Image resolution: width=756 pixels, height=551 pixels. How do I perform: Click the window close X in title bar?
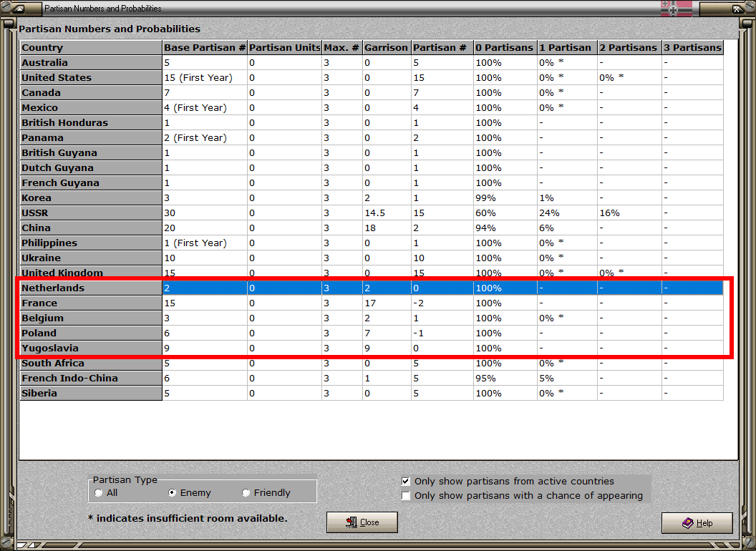pos(737,9)
